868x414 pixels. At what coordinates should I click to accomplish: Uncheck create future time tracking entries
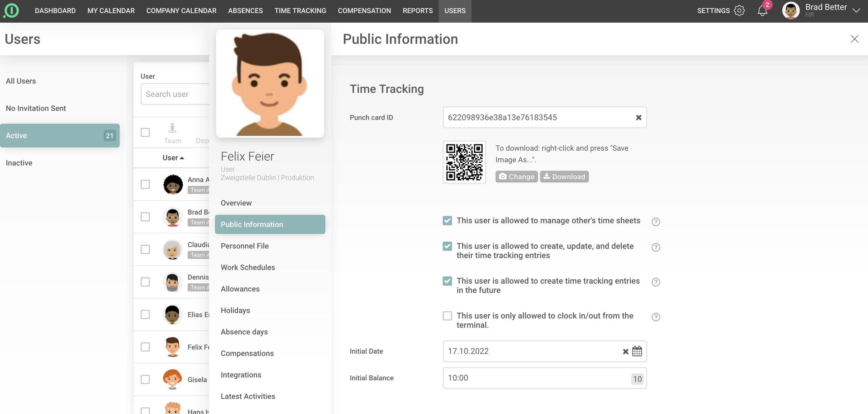click(x=447, y=281)
